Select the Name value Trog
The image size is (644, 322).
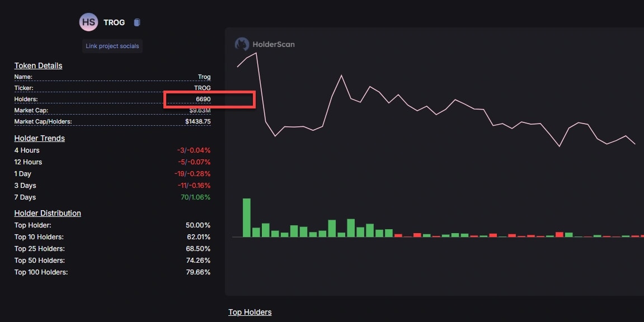204,77
